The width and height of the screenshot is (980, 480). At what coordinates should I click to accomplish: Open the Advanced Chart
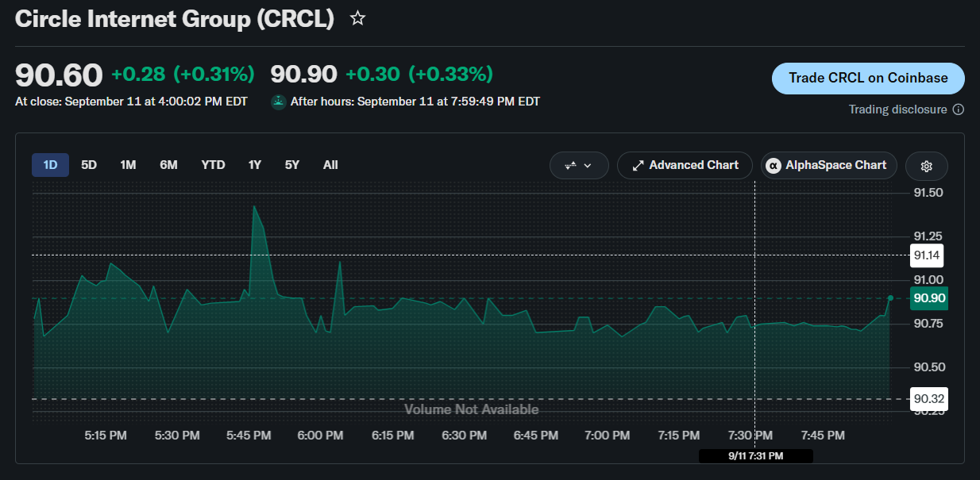[685, 166]
